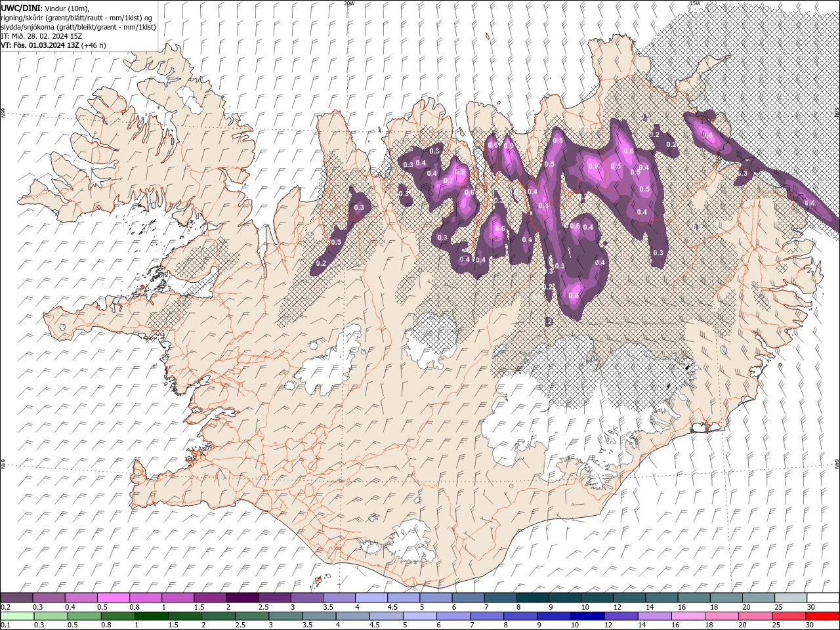Select the bright pink 0.5 swatch in upper legend
The width and height of the screenshot is (840, 630).
click(x=113, y=598)
